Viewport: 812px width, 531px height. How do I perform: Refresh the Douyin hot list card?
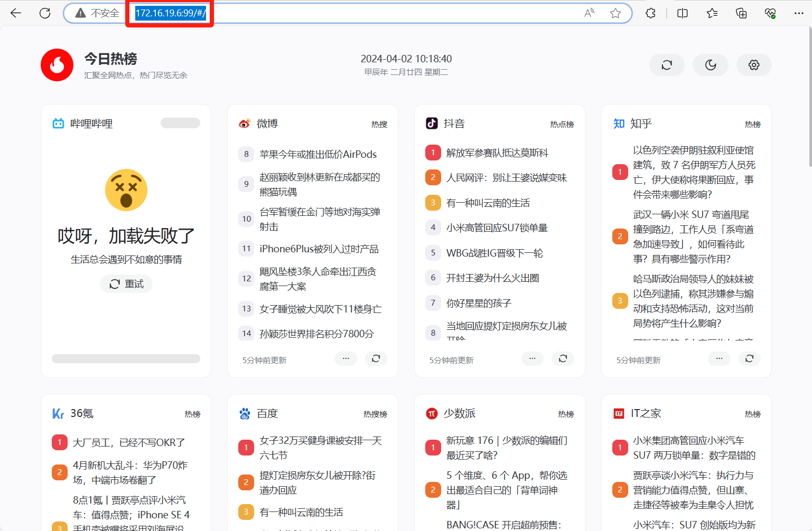coord(563,359)
